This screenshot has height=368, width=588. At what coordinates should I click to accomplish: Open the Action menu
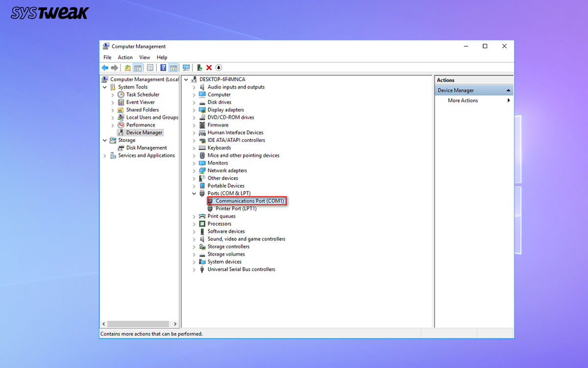125,57
